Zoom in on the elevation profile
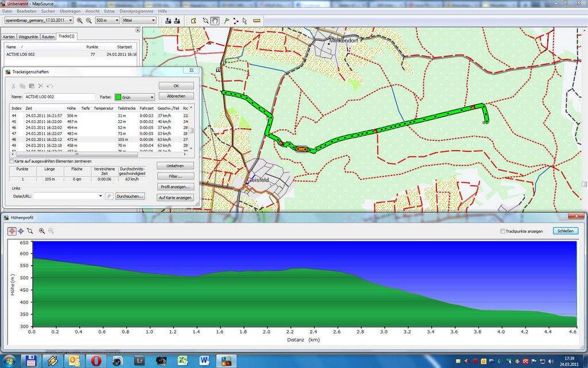 coord(42,231)
